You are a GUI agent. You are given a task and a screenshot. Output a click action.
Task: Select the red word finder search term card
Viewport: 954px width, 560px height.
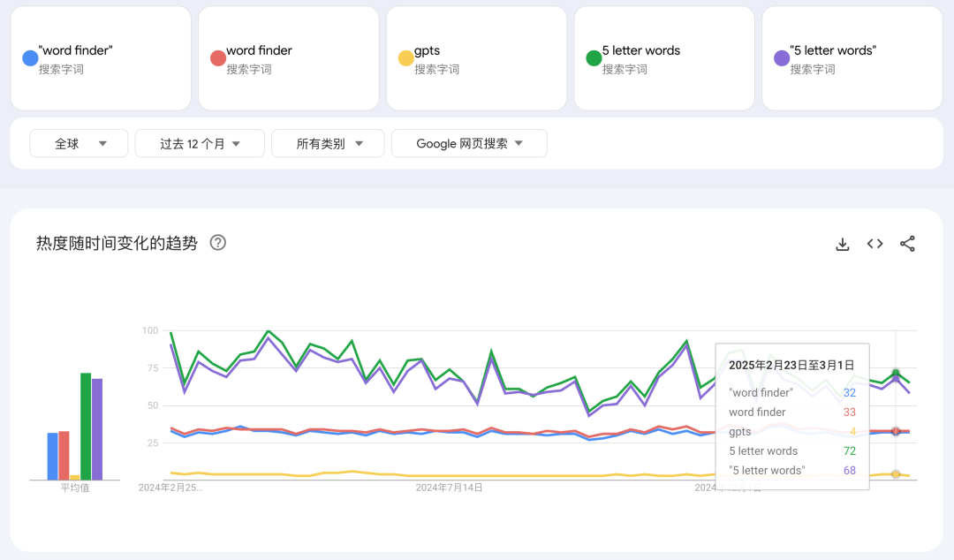tap(288, 58)
